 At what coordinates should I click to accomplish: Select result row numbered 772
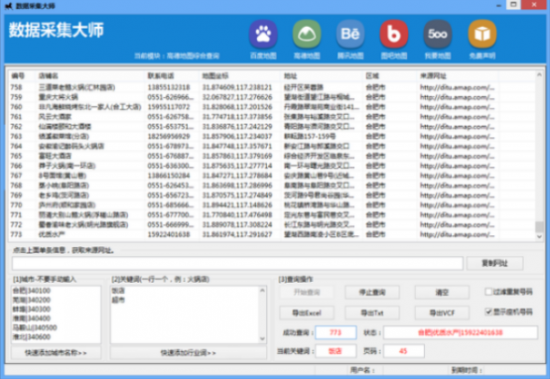coord(272,225)
